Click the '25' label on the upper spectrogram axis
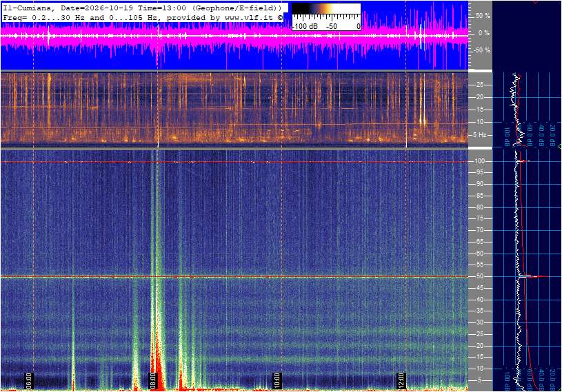Viewport: 562px width, 392px height. (479, 85)
